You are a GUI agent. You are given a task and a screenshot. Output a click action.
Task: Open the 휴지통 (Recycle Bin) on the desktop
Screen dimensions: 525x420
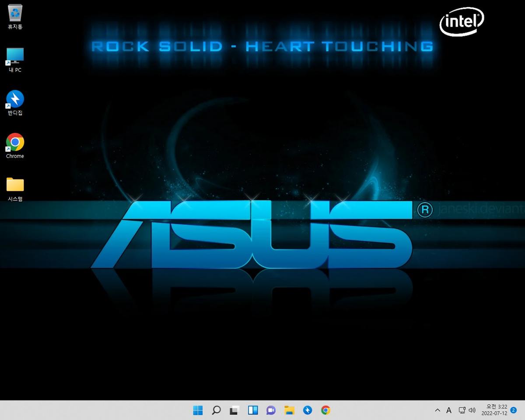[x=14, y=13]
